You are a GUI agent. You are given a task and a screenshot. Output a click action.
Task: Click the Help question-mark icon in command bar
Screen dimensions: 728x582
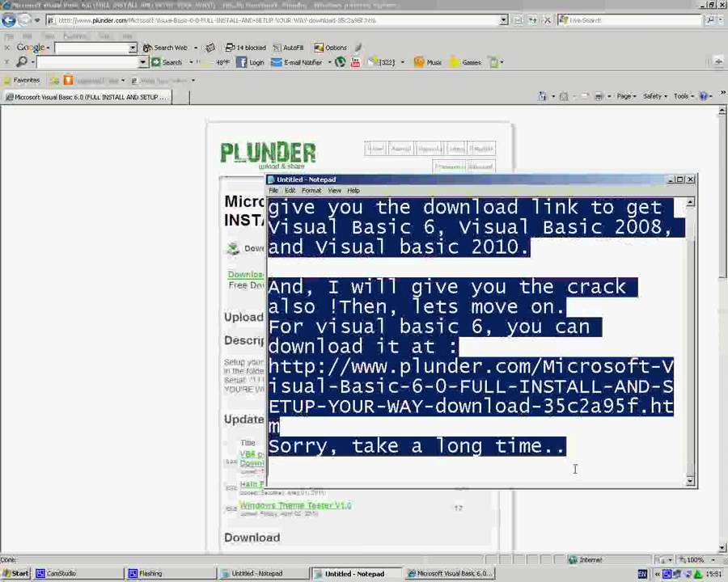point(704,96)
